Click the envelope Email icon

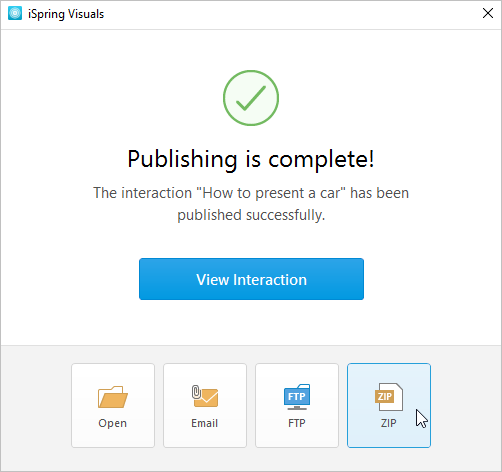click(x=205, y=396)
